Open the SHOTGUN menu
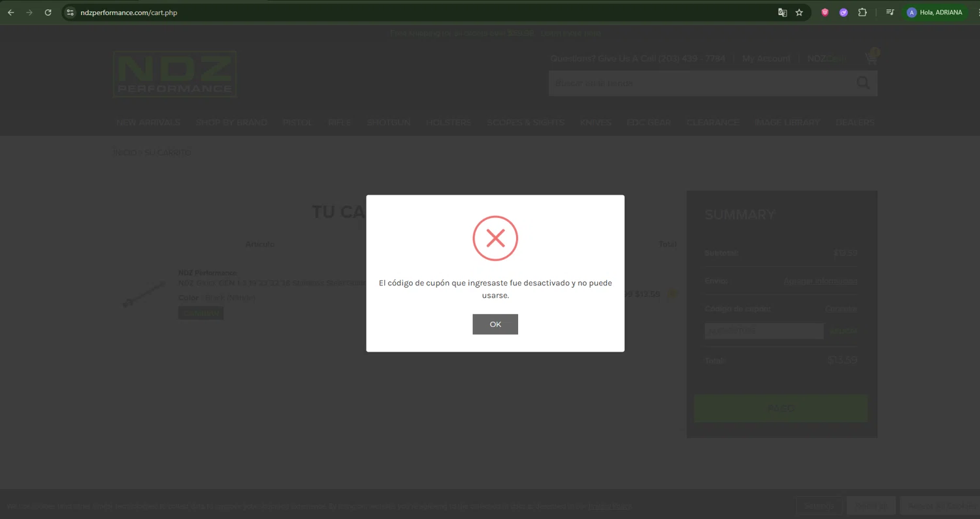The height and width of the screenshot is (519, 980). pos(389,122)
